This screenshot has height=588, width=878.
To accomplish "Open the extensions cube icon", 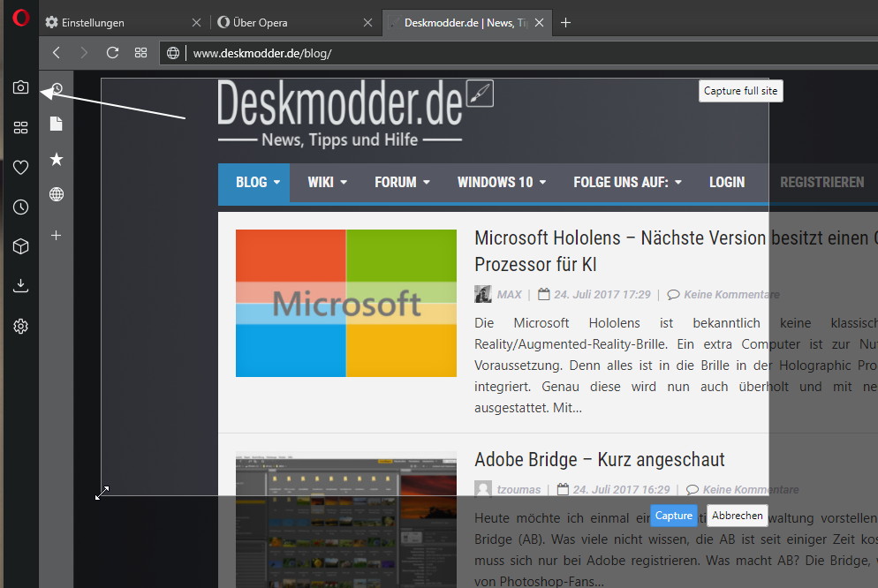I will (x=20, y=246).
